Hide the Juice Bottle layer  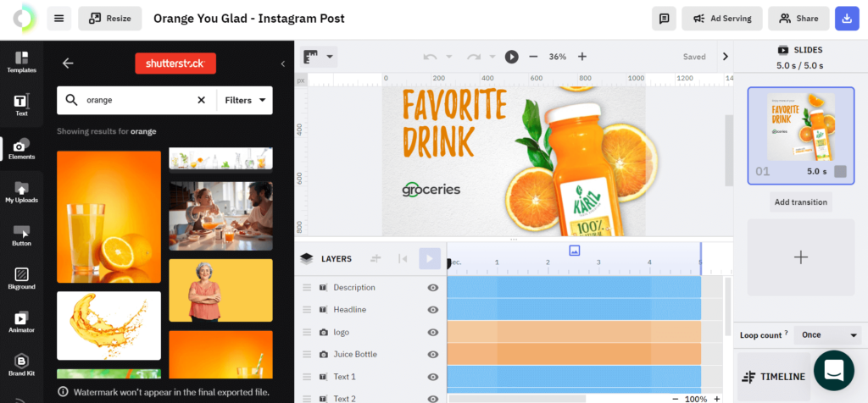(x=432, y=354)
